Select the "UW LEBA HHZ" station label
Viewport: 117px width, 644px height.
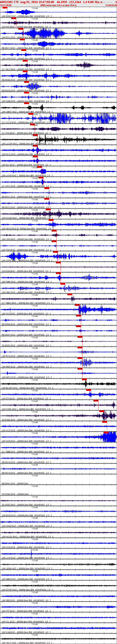pos(9,569)
